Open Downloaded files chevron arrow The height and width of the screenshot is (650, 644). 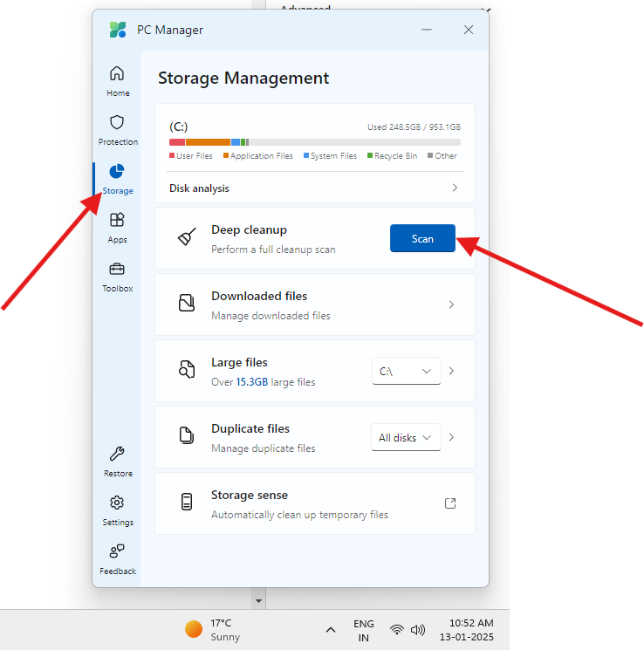click(x=452, y=304)
